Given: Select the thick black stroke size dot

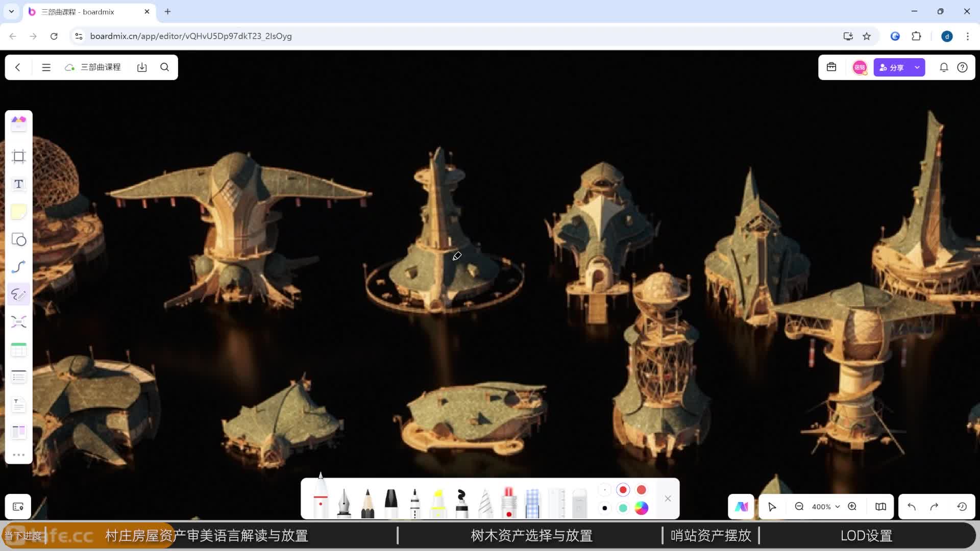Looking at the screenshot, I should pyautogui.click(x=604, y=508).
